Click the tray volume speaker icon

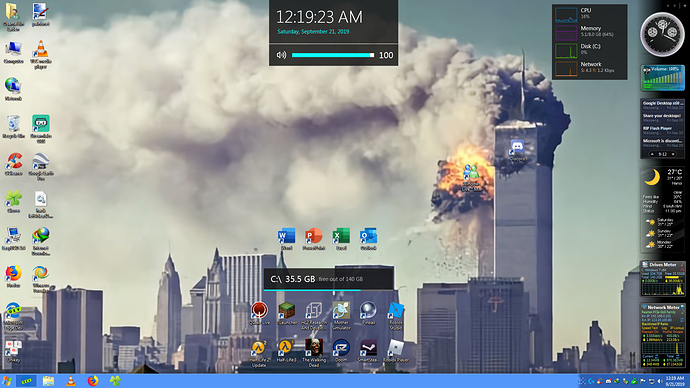[659, 381]
